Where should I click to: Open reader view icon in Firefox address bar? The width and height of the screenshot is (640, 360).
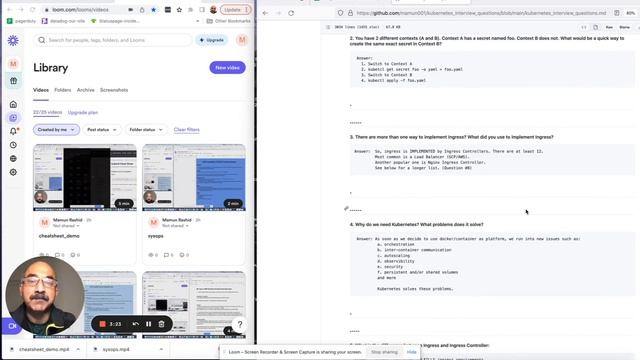[x=617, y=13]
